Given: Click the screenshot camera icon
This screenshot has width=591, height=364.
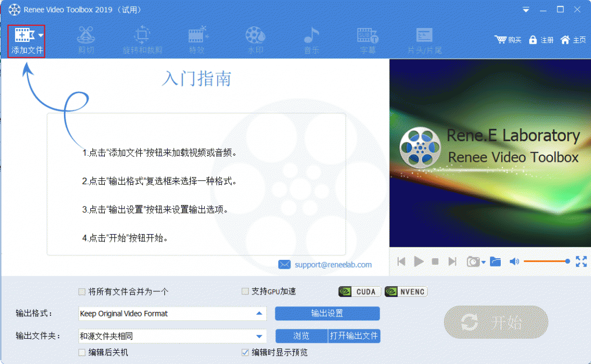Looking at the screenshot, I should pyautogui.click(x=474, y=262).
